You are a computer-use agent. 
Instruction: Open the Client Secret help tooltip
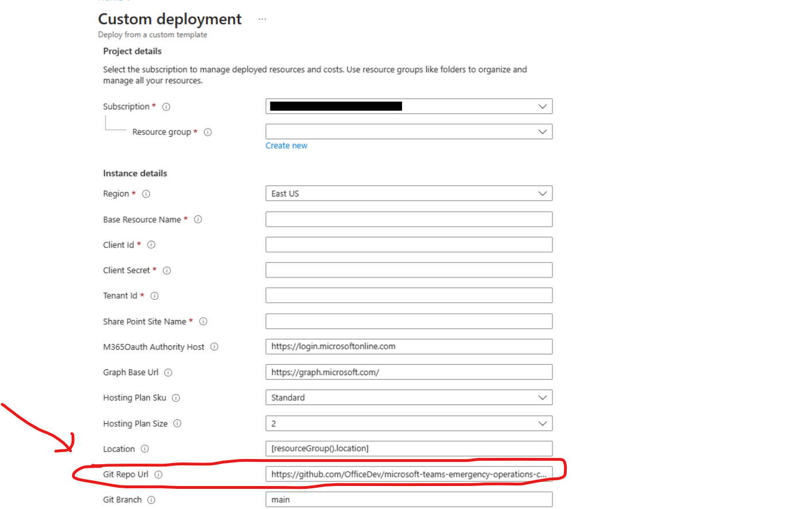[x=167, y=270]
